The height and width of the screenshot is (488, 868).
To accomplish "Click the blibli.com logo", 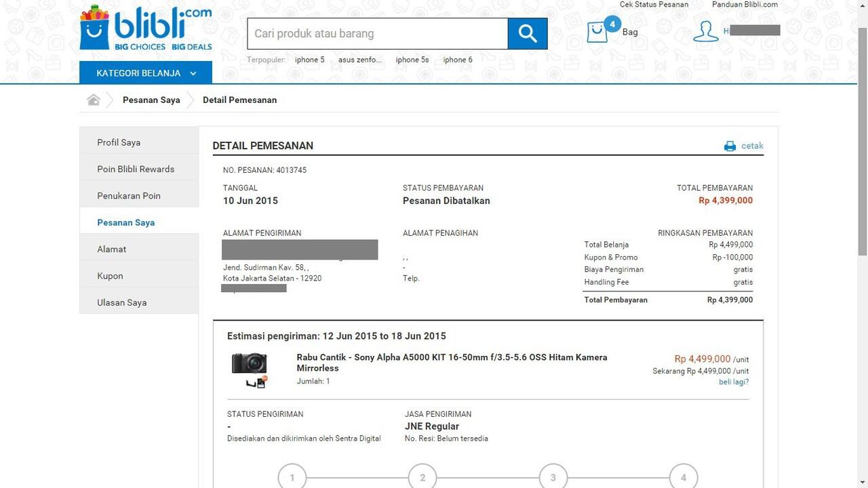I will pos(146,28).
